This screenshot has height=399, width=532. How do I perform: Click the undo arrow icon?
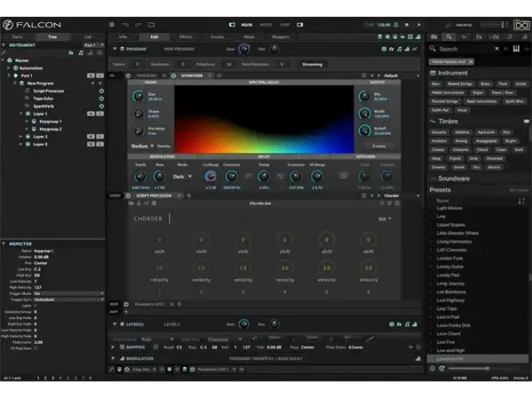(x=126, y=25)
